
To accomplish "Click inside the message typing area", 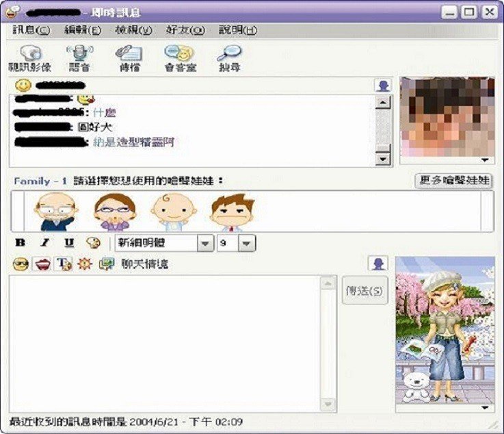I will [x=165, y=344].
